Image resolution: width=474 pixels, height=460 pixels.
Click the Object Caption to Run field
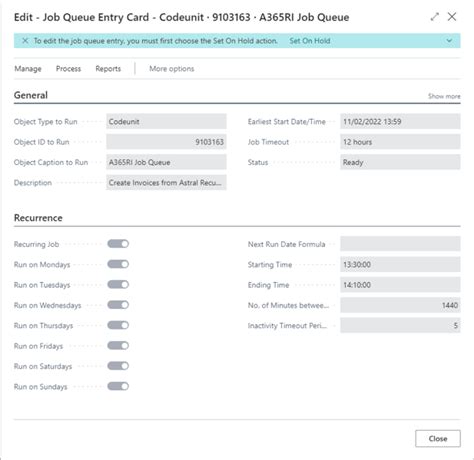coord(166,162)
